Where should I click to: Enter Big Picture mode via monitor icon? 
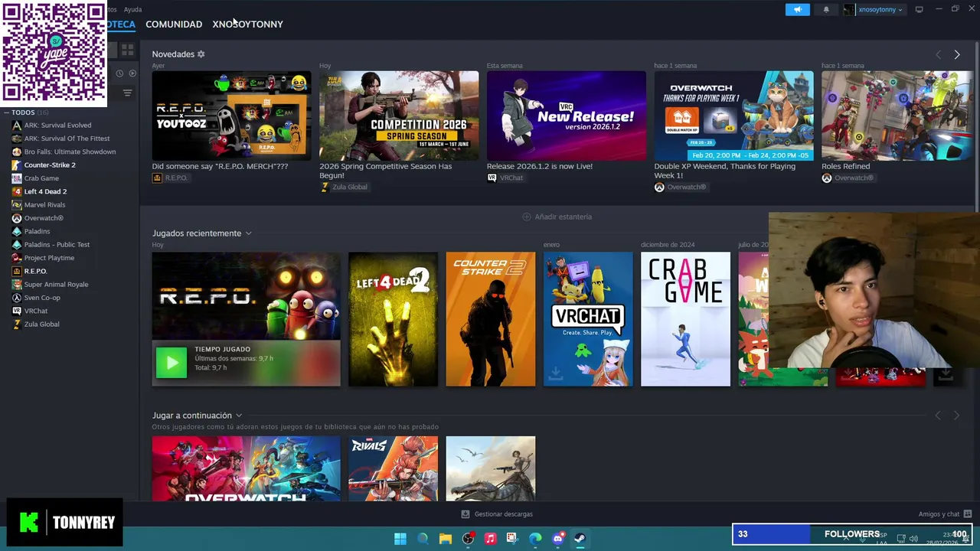(x=920, y=9)
